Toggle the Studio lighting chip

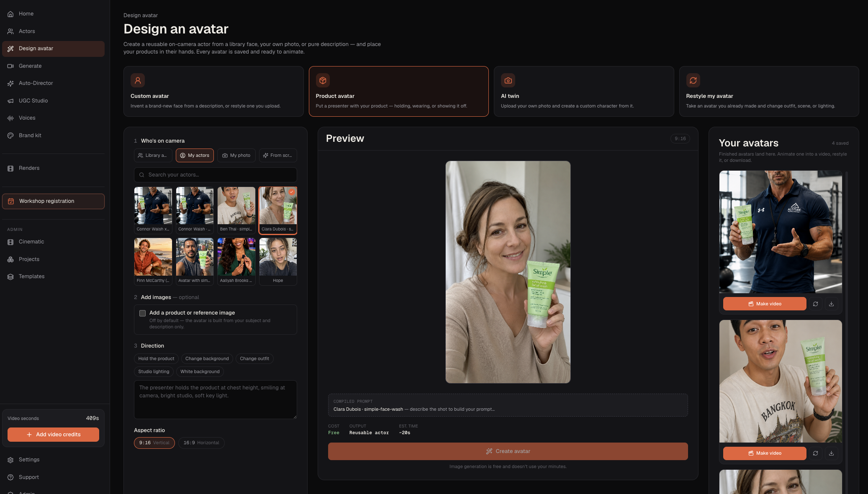pos(154,372)
